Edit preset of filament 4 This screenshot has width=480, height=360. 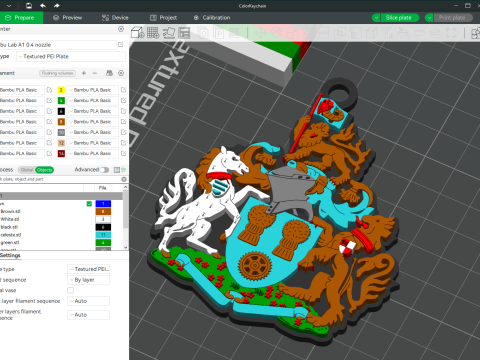123,100
